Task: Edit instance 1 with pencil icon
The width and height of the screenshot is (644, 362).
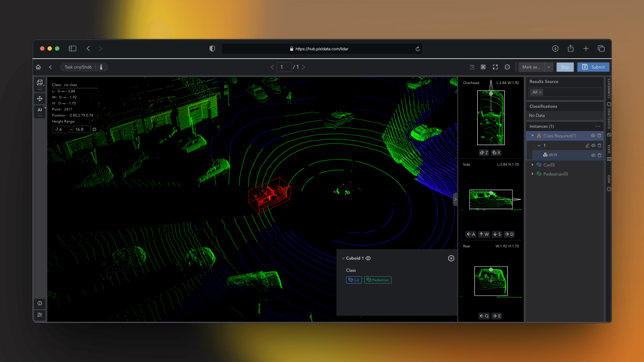Action: click(587, 145)
